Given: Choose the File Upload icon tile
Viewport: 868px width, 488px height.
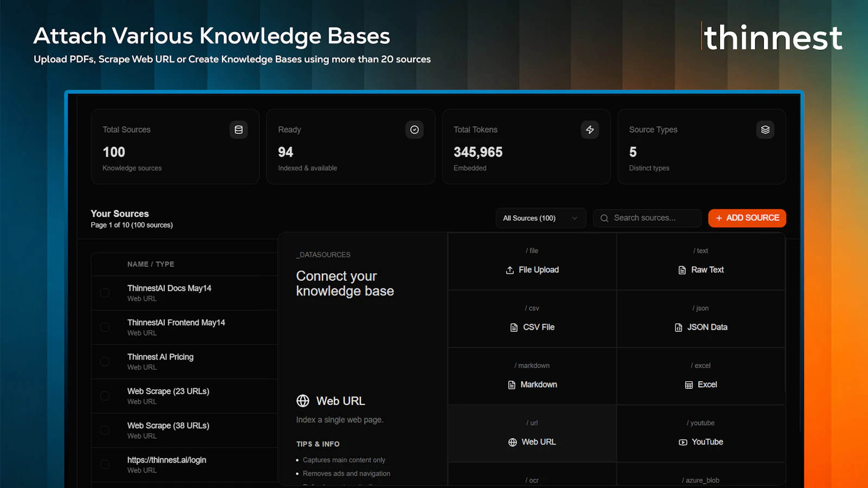Looking at the screenshot, I should (x=510, y=270).
